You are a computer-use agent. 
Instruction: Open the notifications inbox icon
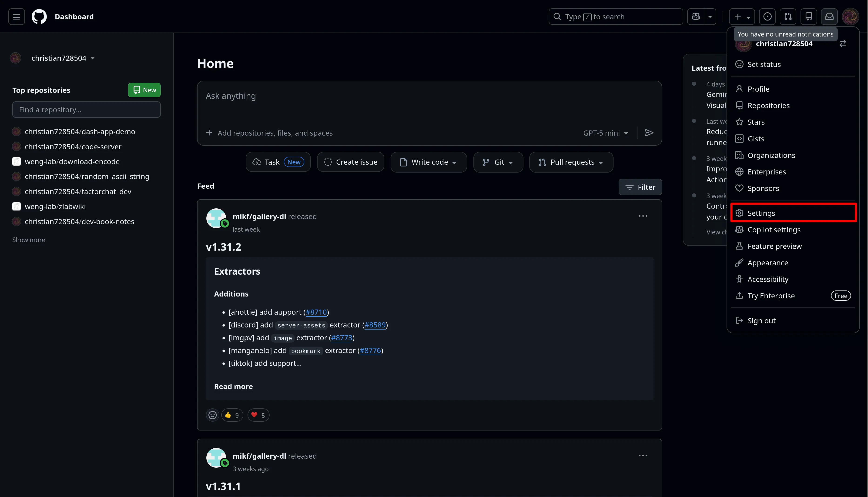tap(829, 17)
